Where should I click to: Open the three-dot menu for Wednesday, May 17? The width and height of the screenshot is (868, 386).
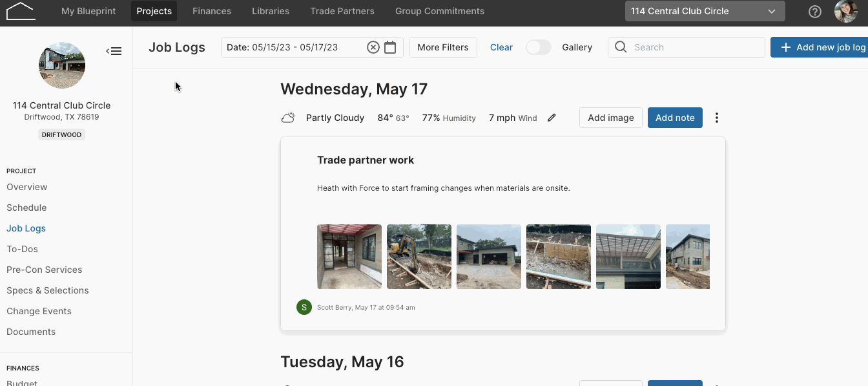pyautogui.click(x=717, y=118)
